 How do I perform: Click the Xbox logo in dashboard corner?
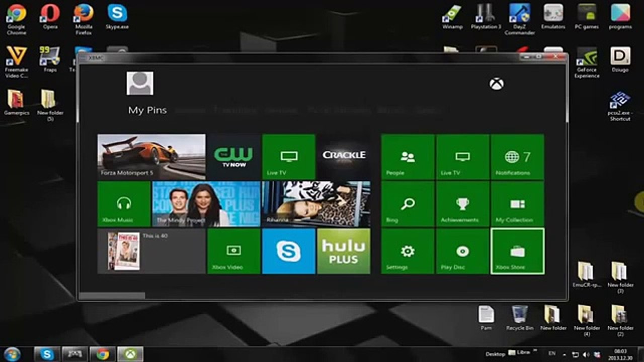click(x=497, y=84)
